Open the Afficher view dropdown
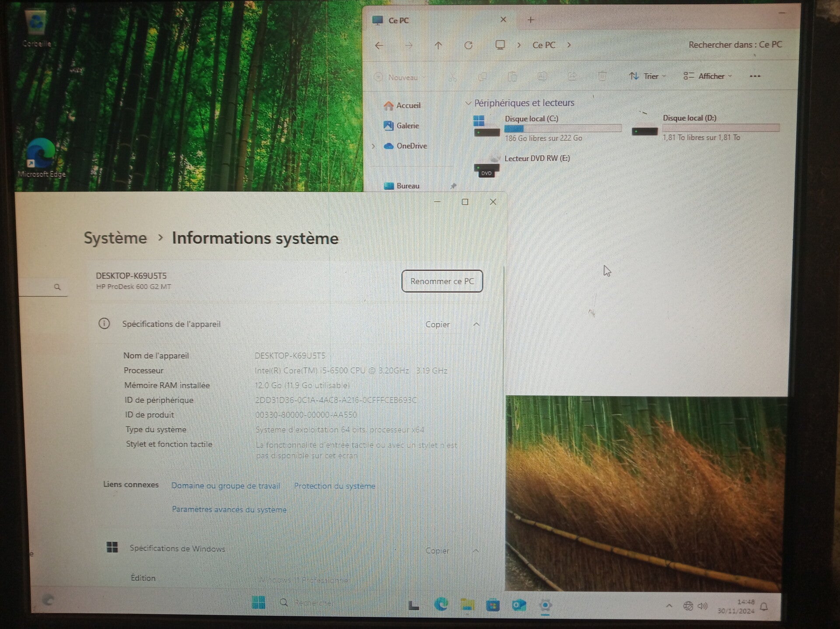 (x=707, y=76)
